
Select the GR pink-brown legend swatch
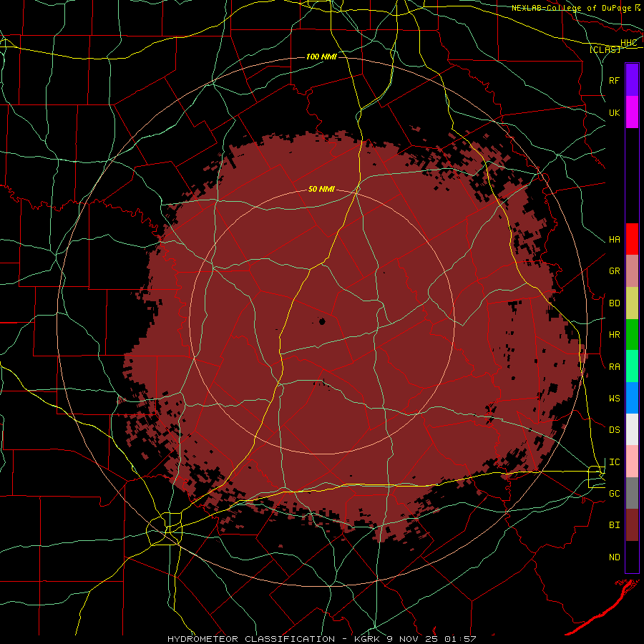pyautogui.click(x=632, y=271)
